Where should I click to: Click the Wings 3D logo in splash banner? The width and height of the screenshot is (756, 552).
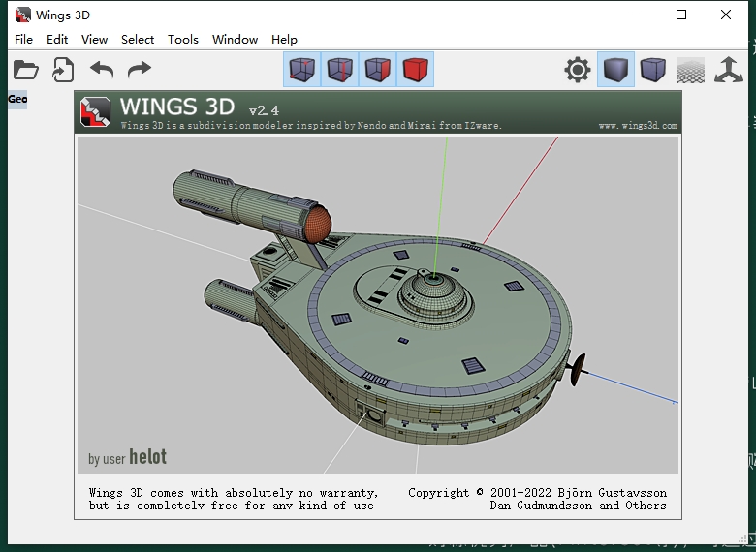(x=95, y=111)
